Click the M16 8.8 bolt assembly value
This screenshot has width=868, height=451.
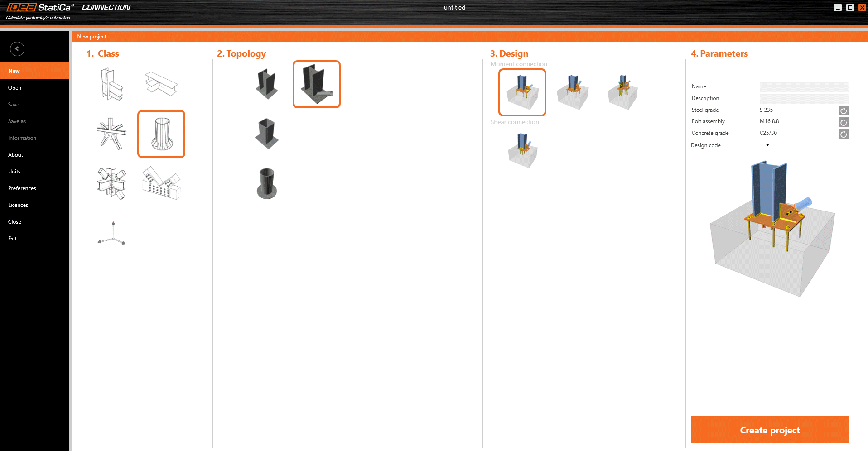click(x=769, y=121)
